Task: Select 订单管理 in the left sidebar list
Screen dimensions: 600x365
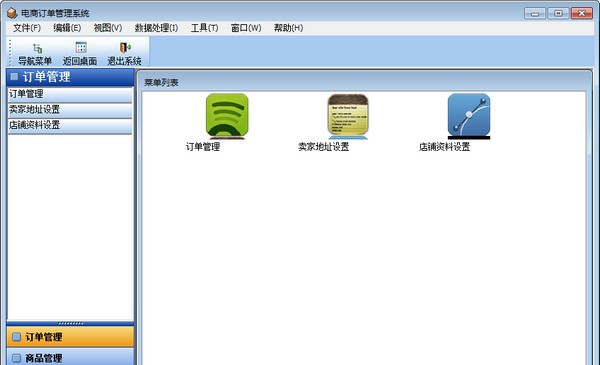Action: [70, 94]
